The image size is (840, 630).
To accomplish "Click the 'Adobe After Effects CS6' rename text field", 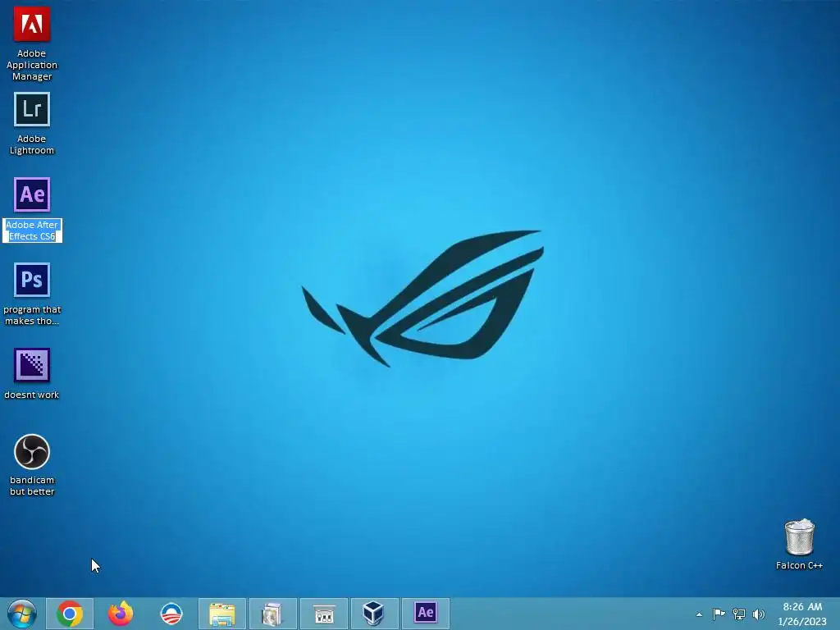I will 32,231.
